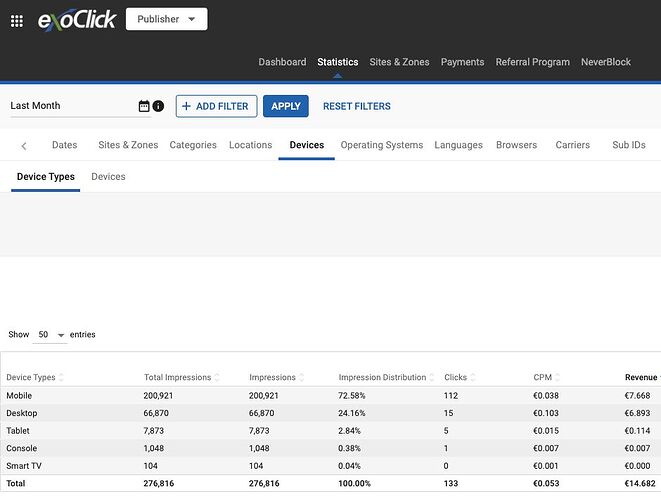Select the Devices statistics tab
The width and height of the screenshot is (661, 499).
point(306,145)
